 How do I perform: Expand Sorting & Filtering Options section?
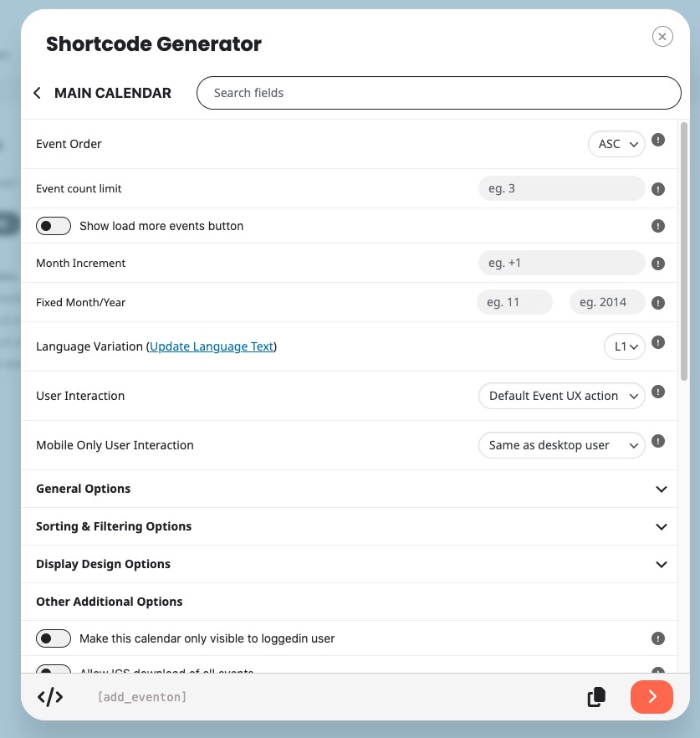(349, 526)
